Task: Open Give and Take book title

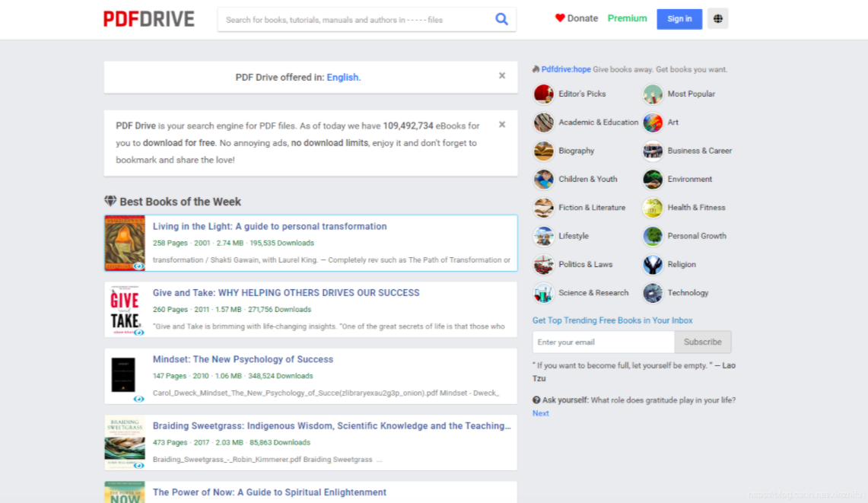Action: click(286, 292)
